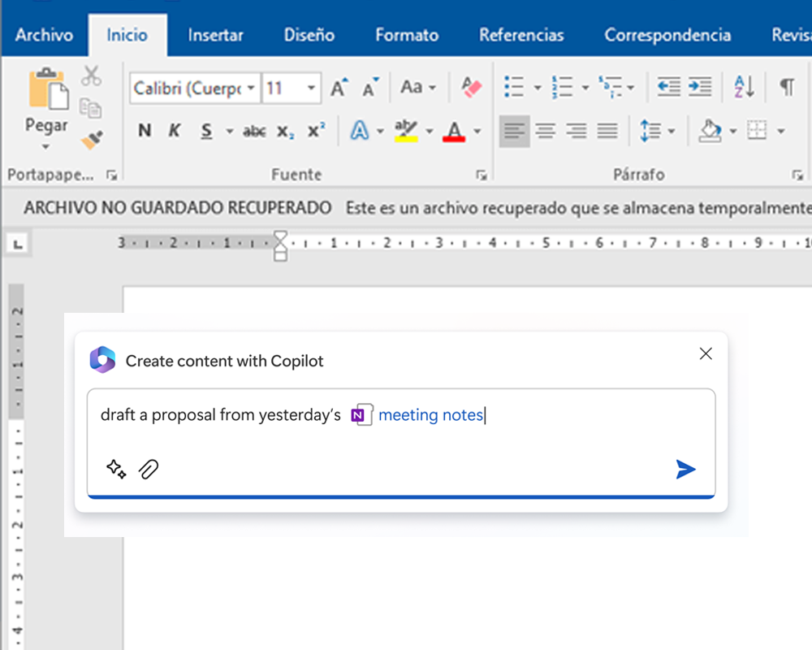This screenshot has width=812, height=650.
Task: Apply paragraph shading paint bucket
Action: [x=710, y=131]
